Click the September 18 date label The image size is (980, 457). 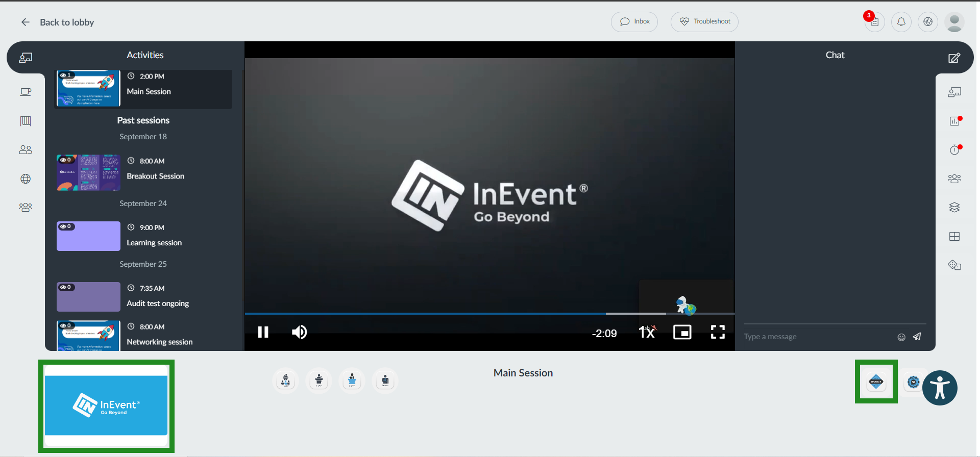point(143,137)
